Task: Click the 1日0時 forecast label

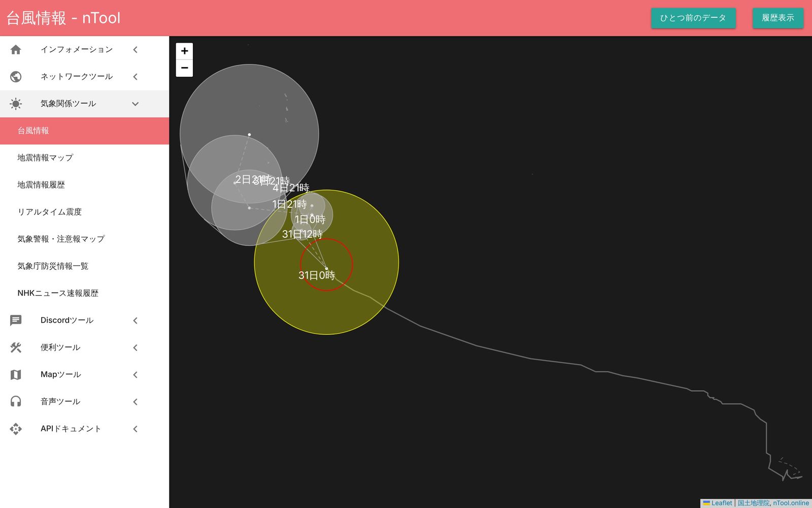Action: click(310, 219)
